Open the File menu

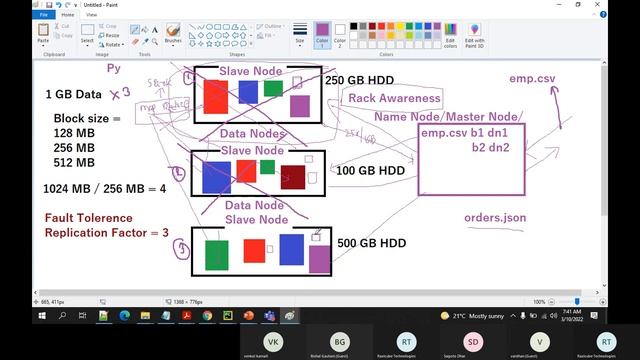[x=44, y=15]
